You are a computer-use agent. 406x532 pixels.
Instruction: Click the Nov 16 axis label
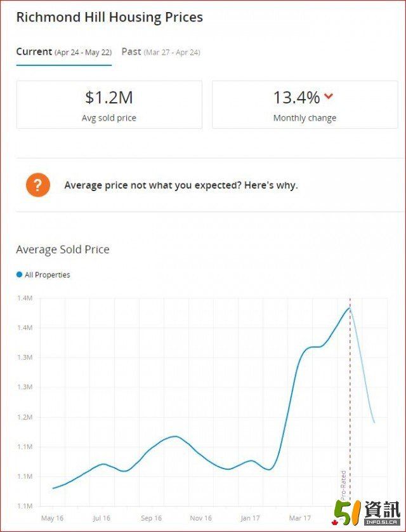200,518
